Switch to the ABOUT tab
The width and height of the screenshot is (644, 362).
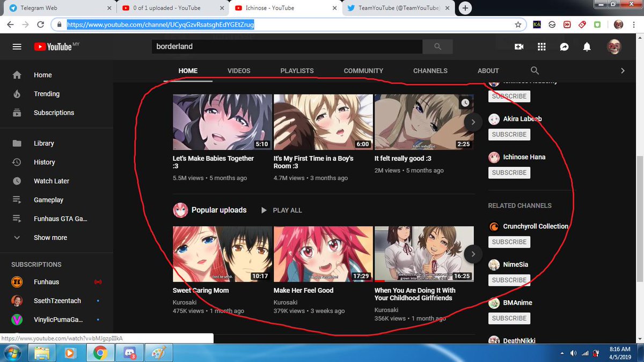pos(488,71)
